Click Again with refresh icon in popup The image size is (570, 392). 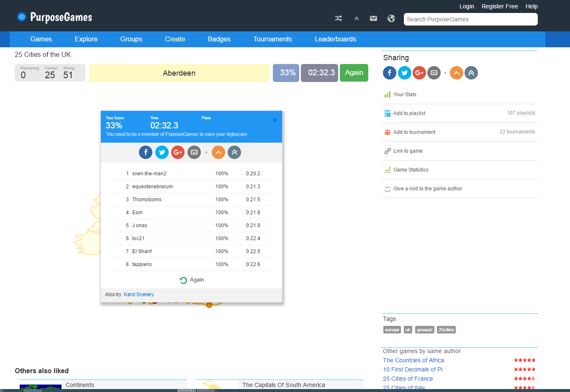[192, 280]
